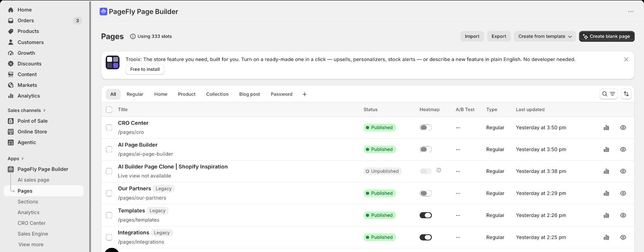The image size is (644, 252).
Task: Check the Our Partners row checkbox
Action: 109,193
